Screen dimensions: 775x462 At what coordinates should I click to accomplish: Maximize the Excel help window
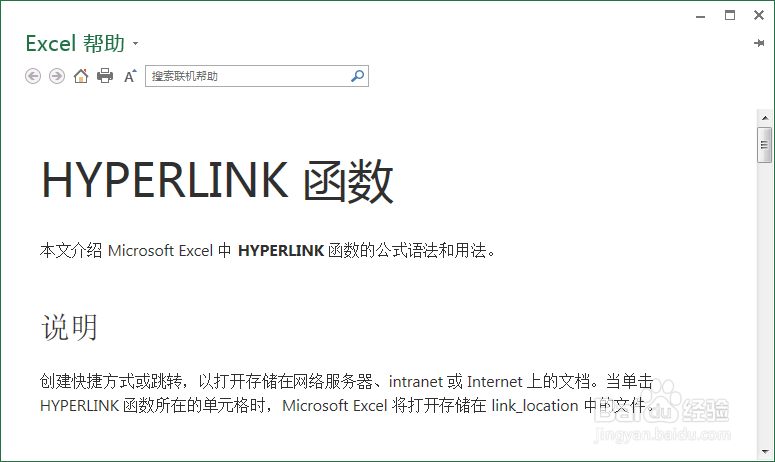[x=730, y=15]
